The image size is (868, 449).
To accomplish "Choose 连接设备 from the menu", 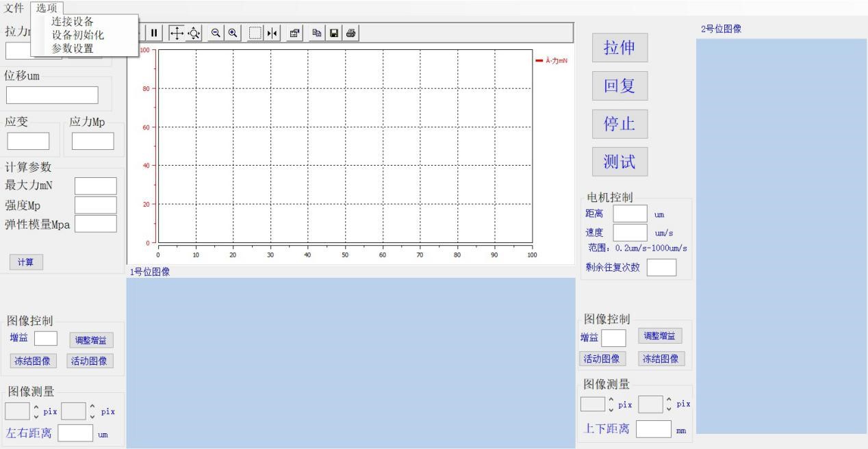I will (x=73, y=22).
